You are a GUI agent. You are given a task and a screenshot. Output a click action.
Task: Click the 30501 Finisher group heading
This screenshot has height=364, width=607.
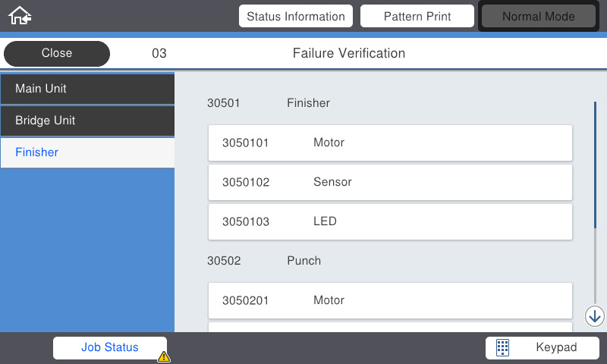coord(269,103)
